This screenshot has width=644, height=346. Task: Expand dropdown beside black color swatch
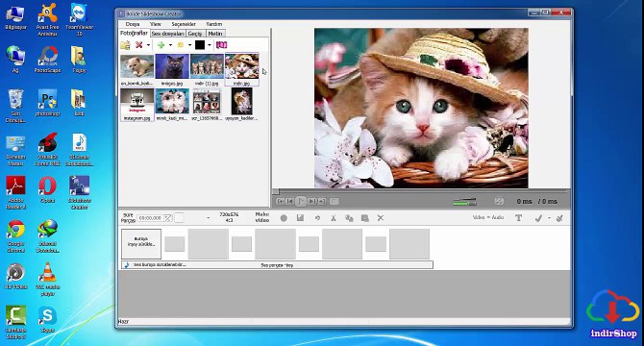tap(209, 45)
